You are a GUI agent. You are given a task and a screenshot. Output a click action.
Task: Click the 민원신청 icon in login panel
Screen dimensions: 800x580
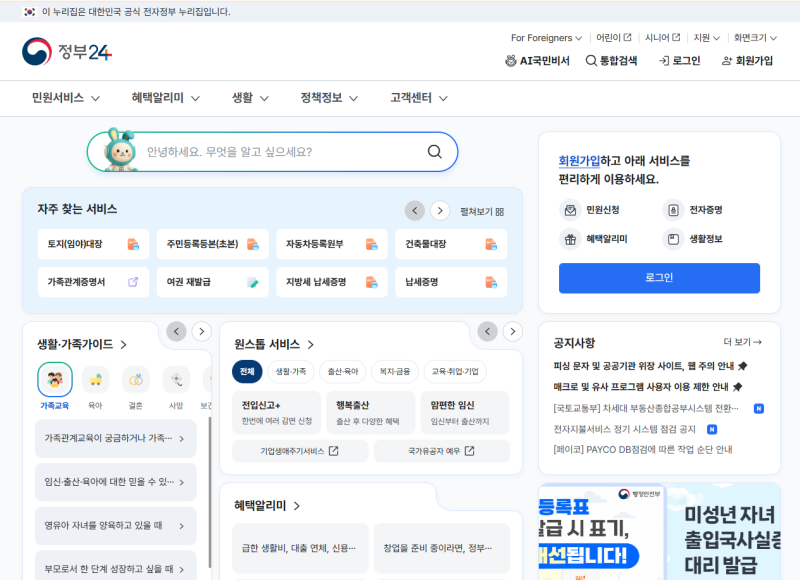570,210
